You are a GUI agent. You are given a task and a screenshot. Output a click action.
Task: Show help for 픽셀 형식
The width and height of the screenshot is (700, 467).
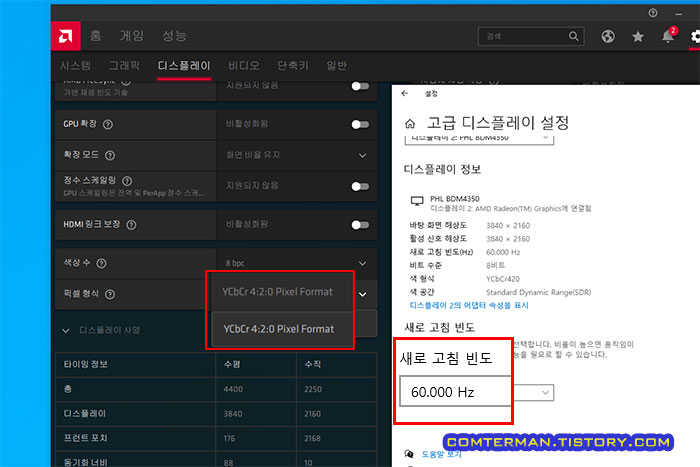pos(110,295)
